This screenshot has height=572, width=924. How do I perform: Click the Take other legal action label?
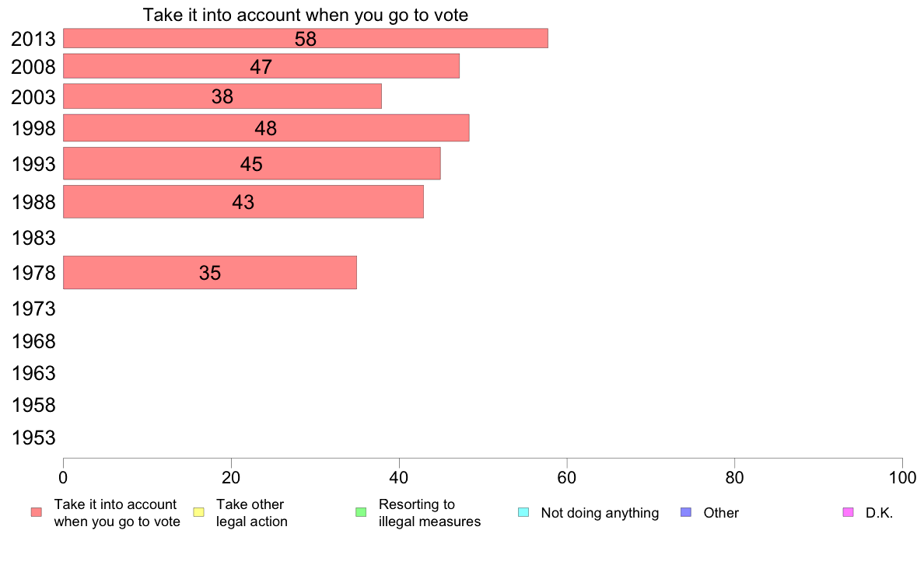[252, 513]
